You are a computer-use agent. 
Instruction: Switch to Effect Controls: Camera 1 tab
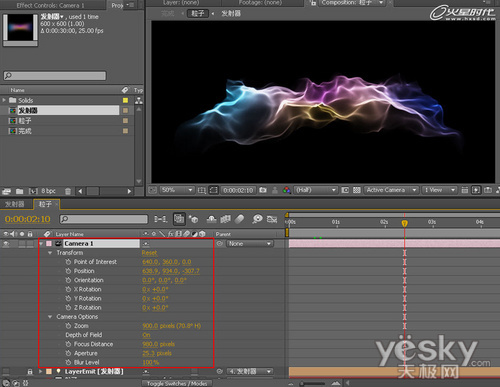(x=51, y=5)
